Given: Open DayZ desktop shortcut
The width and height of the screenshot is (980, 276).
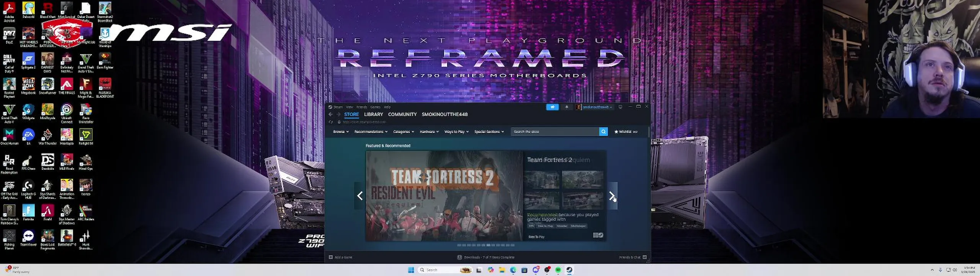Looking at the screenshot, I should [9, 36].
